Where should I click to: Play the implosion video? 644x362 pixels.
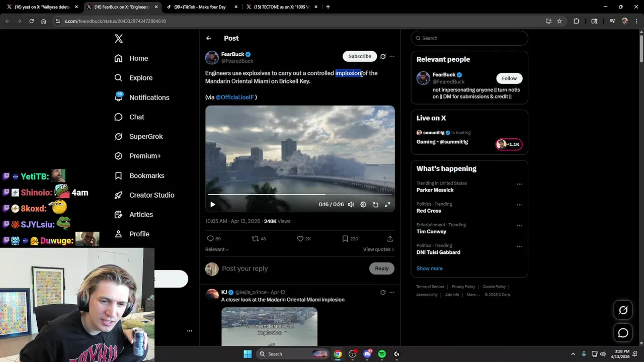coord(213,205)
